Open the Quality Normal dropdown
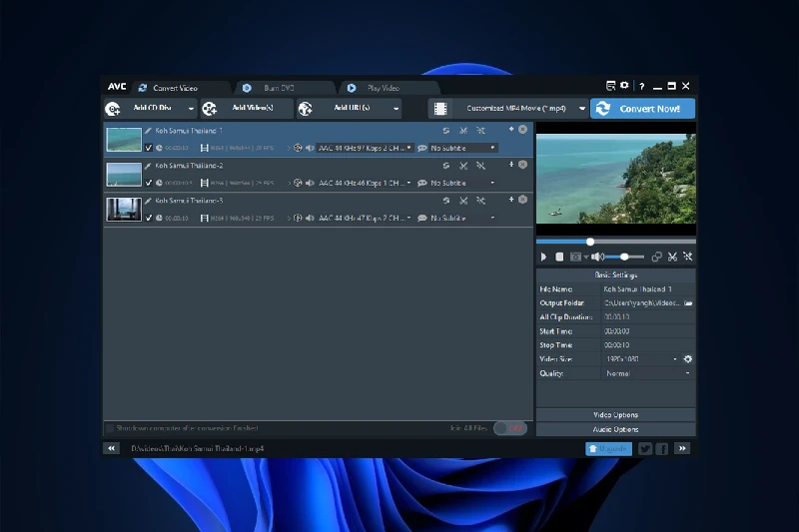This screenshot has height=532, width=799. pyautogui.click(x=647, y=373)
